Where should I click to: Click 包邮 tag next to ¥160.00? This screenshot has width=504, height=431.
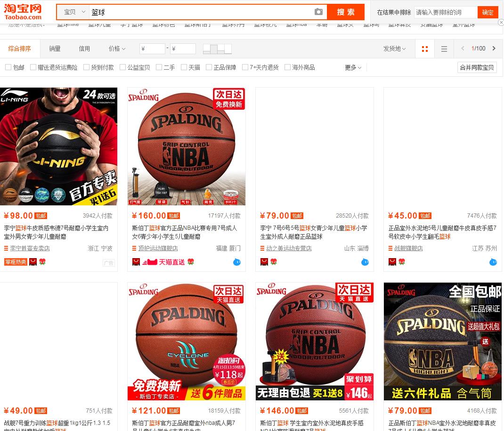pos(174,216)
